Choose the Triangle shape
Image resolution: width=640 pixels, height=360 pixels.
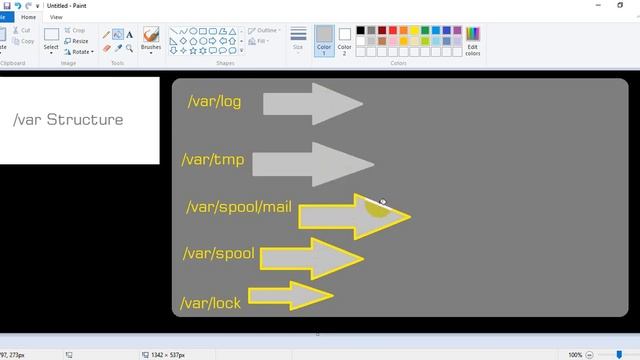[x=232, y=31]
